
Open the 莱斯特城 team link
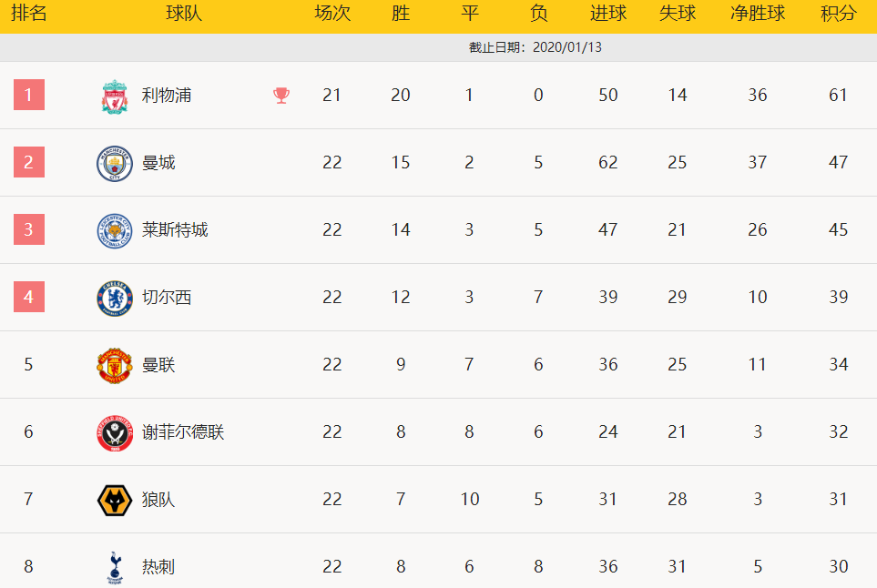click(175, 229)
